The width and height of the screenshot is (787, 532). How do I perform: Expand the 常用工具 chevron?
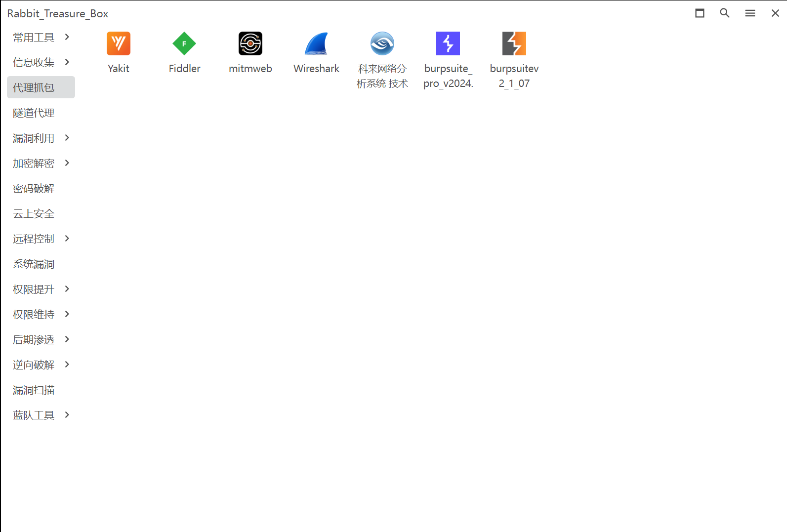(x=67, y=37)
